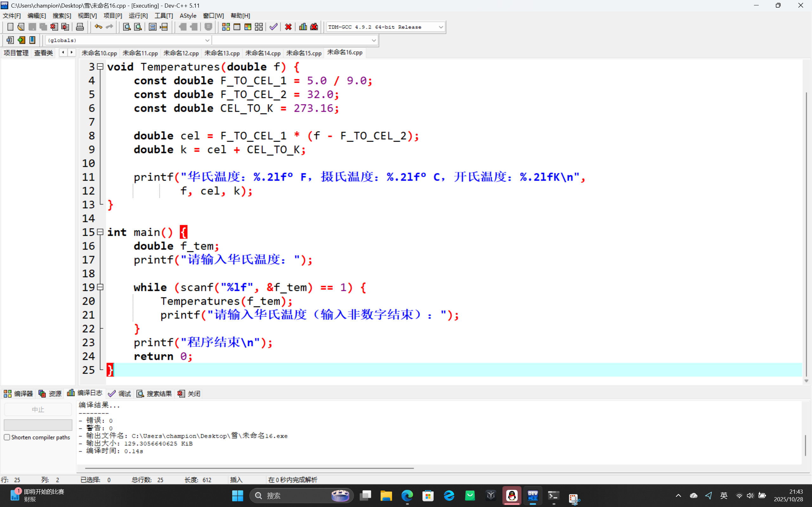
Task: Open the 运行[R] menu
Action: (x=138, y=16)
